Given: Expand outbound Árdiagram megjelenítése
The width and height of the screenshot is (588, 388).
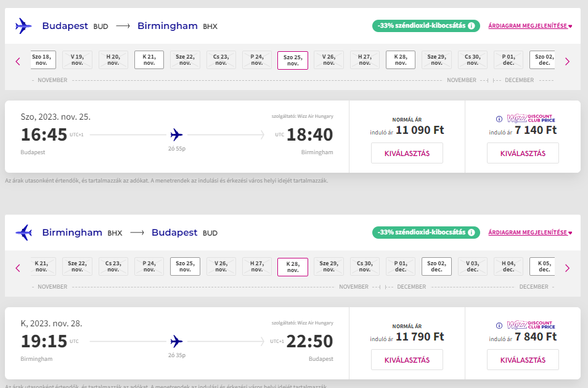Looking at the screenshot, I should [530, 26].
